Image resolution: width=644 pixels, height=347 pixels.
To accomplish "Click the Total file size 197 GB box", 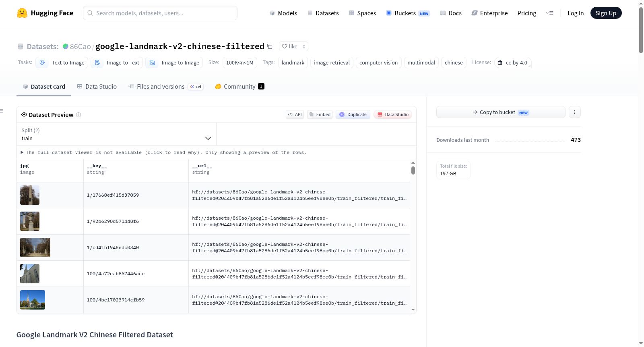I will [453, 170].
